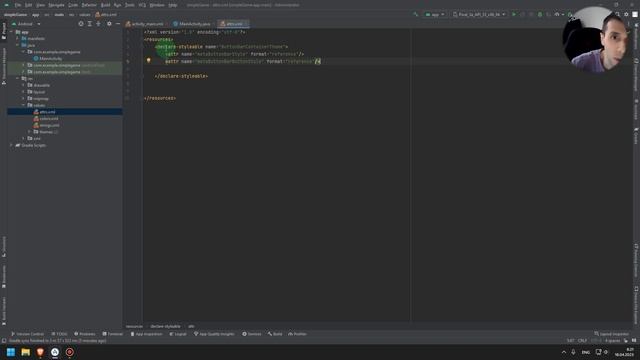Open the File menu
Image resolution: width=640 pixels, height=360 pixels.
click(x=18, y=5)
